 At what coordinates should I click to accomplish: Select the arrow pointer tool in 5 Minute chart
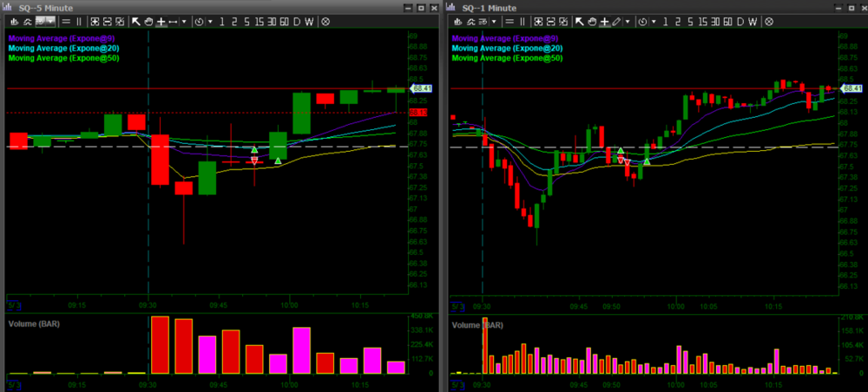pyautogui.click(x=135, y=21)
